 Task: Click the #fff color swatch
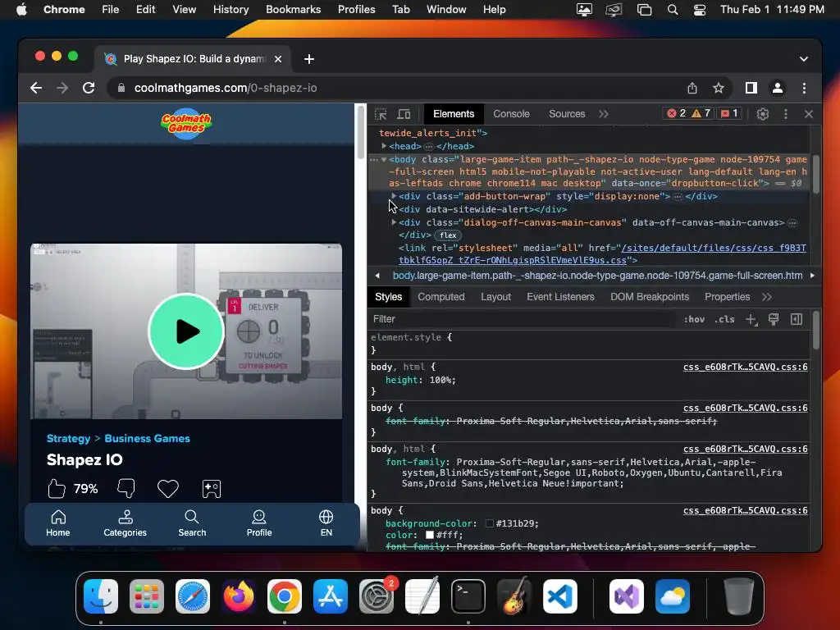pos(429,535)
